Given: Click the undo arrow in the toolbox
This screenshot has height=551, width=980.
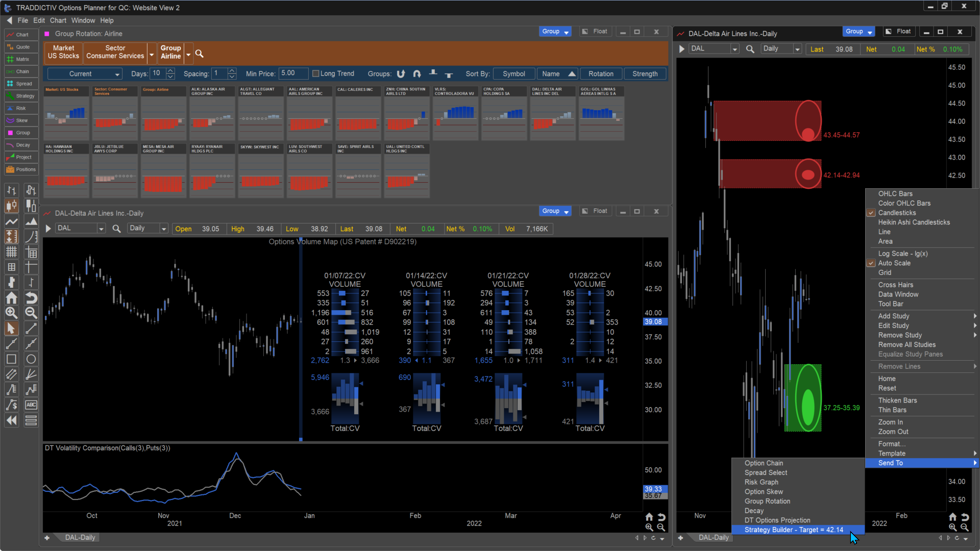Looking at the screenshot, I should (x=31, y=297).
